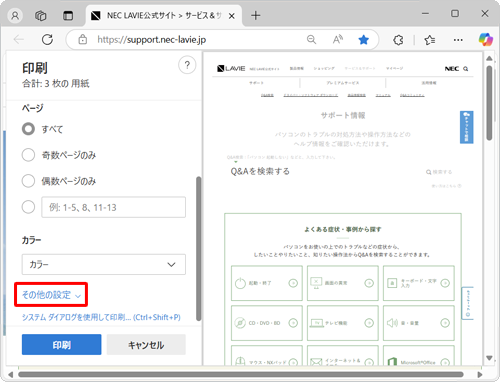Click the search magnifier beside NEC in preview
Viewport: 500px width, 382px height.
[x=466, y=69]
